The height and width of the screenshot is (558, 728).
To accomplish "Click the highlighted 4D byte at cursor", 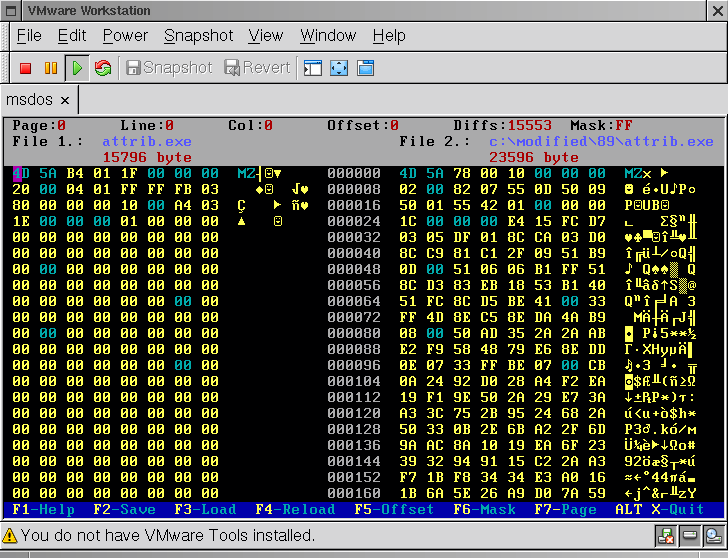I will [21, 174].
